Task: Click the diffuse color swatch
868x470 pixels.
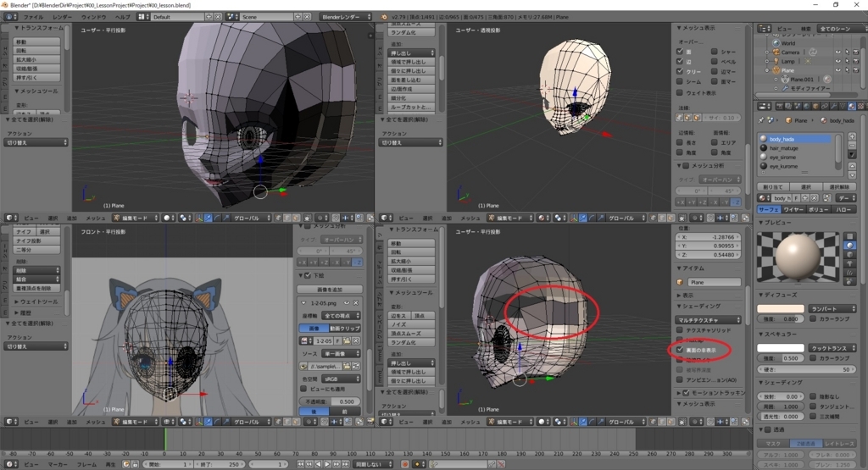Action: (x=780, y=309)
